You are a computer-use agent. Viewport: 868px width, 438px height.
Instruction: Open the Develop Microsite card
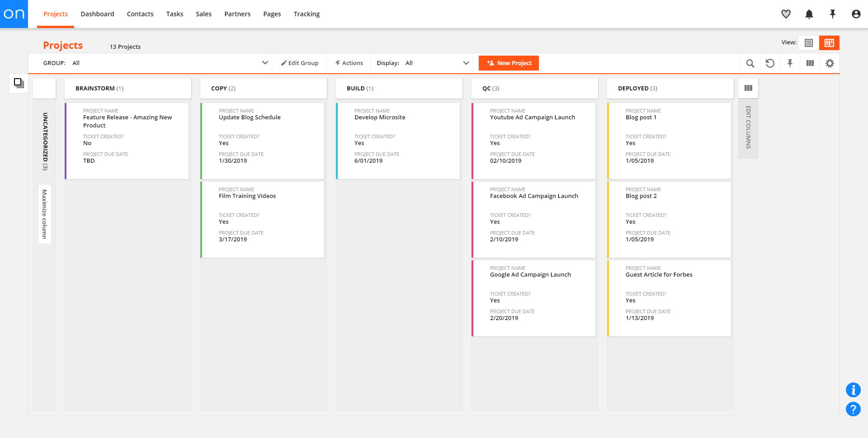tap(398, 141)
